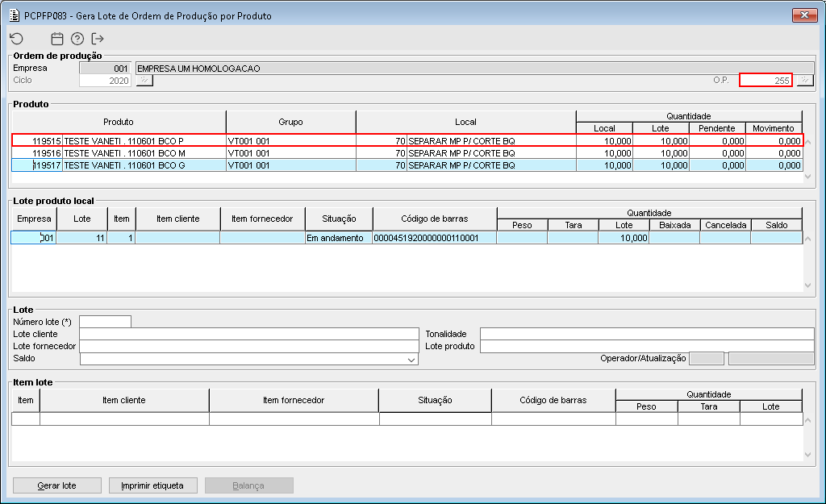The image size is (826, 504).
Task: Click the Item cliente header in Item lote grid
Action: coord(124,400)
